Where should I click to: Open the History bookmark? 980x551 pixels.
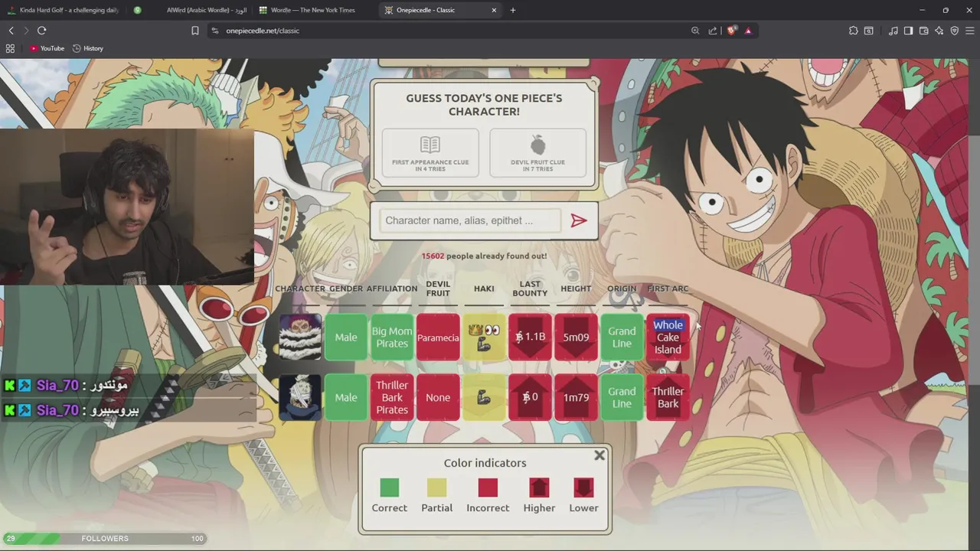pyautogui.click(x=87, y=48)
